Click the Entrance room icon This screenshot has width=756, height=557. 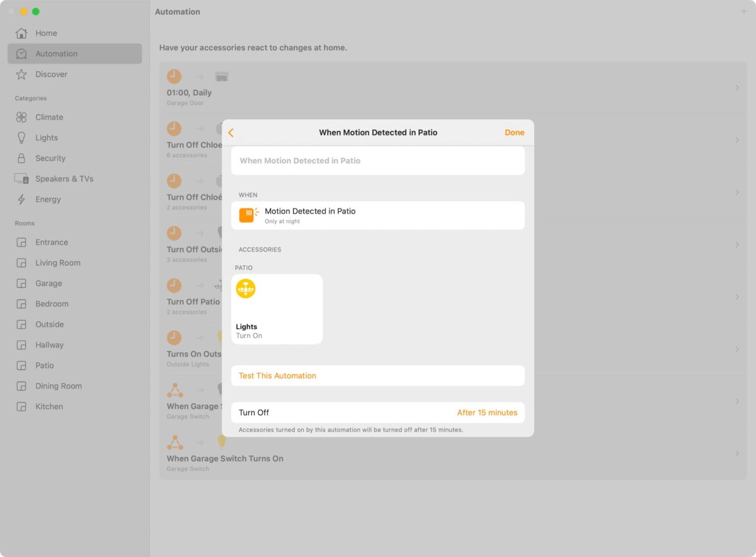tap(21, 243)
